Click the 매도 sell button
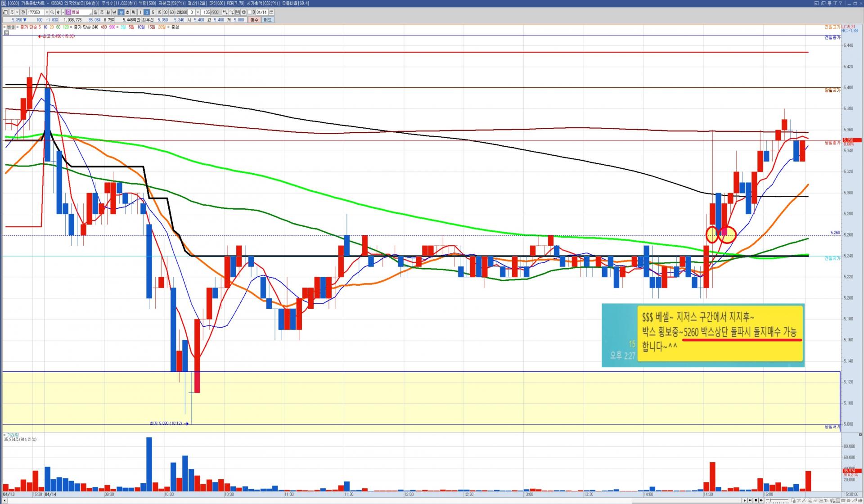 click(268, 20)
